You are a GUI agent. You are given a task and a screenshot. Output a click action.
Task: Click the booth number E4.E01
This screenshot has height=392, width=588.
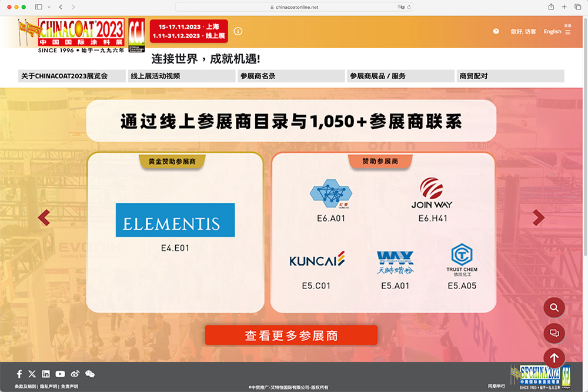click(x=175, y=248)
